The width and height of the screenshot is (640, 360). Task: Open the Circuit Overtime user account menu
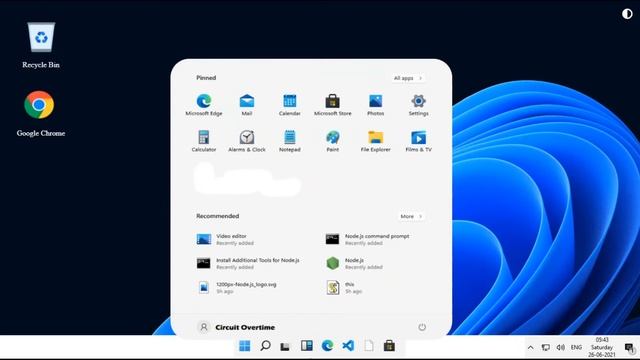[236, 327]
